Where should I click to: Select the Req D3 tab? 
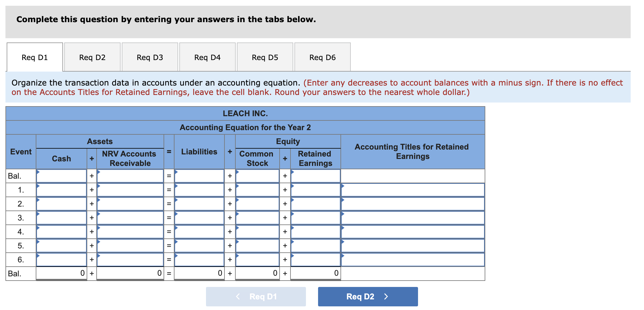click(x=150, y=57)
